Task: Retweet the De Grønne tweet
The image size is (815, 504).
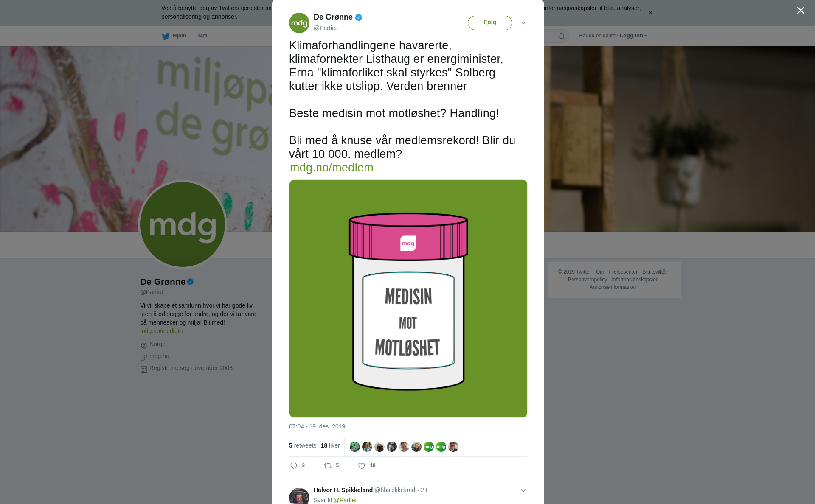Action: click(328, 466)
